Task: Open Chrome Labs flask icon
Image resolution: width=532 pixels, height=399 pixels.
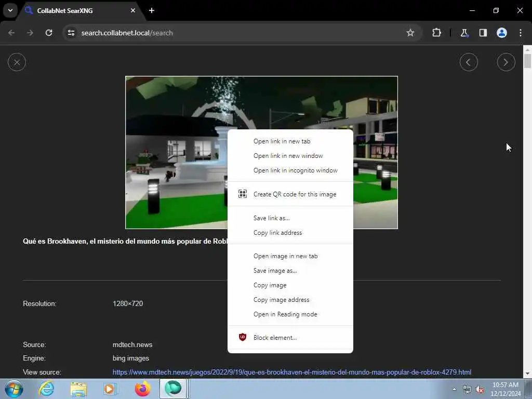Action: click(464, 33)
